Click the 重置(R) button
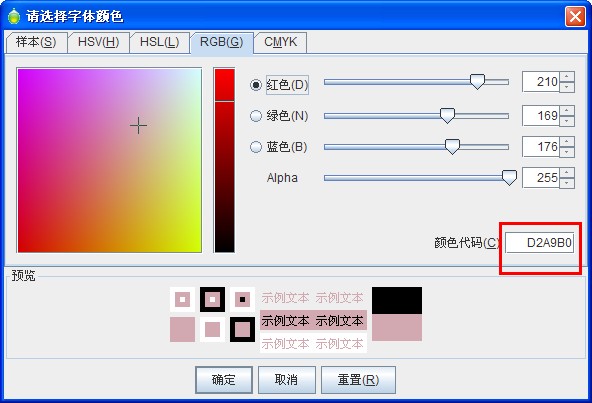 point(358,380)
